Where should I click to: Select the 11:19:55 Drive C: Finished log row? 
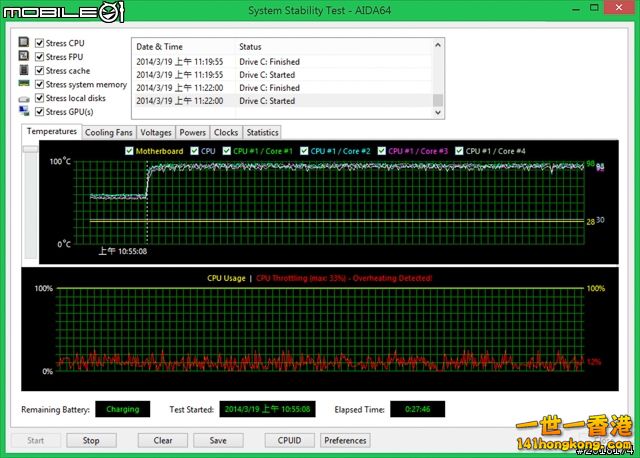coord(283,62)
